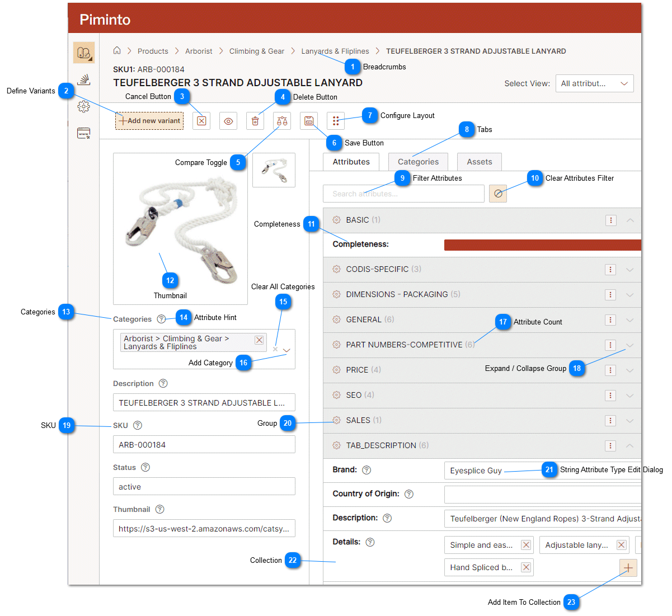The height and width of the screenshot is (616, 672).
Task: Select the www website icon in the sidebar
Action: 83,133
